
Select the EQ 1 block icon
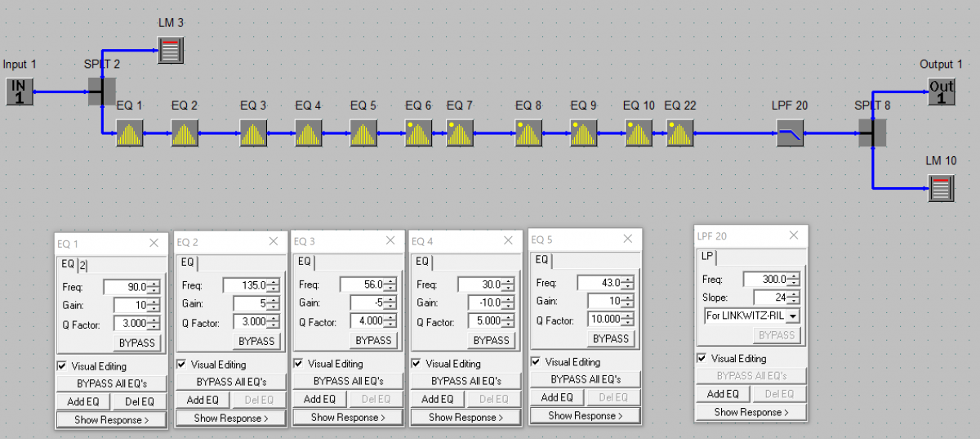tap(129, 133)
